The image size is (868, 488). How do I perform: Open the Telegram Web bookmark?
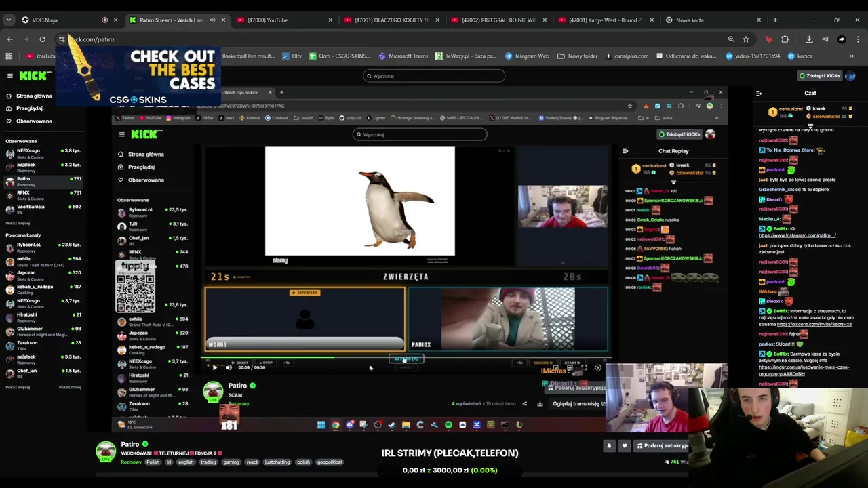tap(527, 56)
